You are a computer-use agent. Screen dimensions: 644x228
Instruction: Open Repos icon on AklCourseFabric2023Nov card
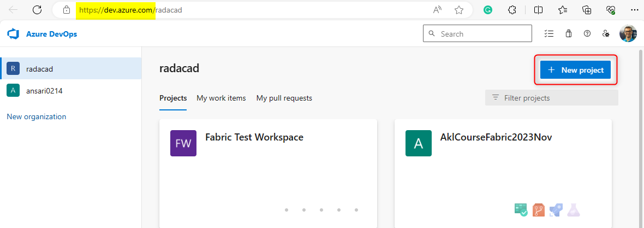click(539, 209)
